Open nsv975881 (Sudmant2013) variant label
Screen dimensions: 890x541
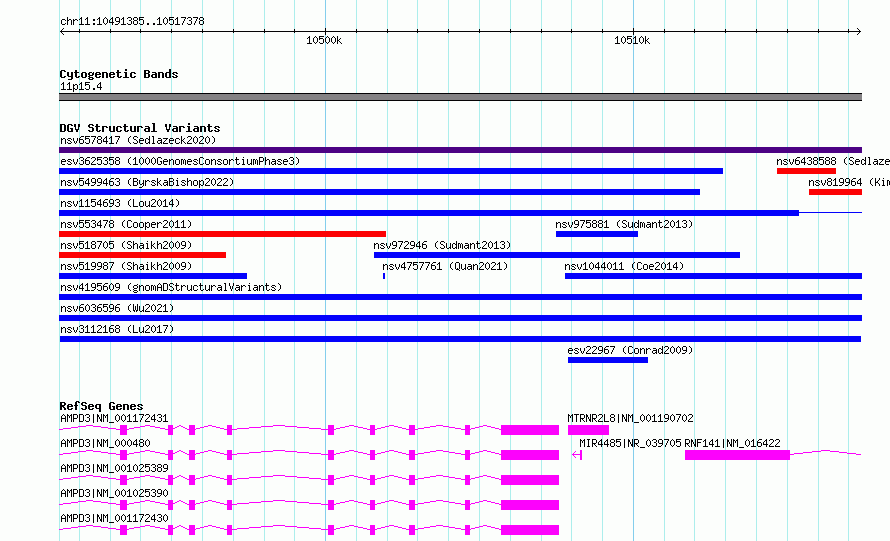click(x=624, y=224)
